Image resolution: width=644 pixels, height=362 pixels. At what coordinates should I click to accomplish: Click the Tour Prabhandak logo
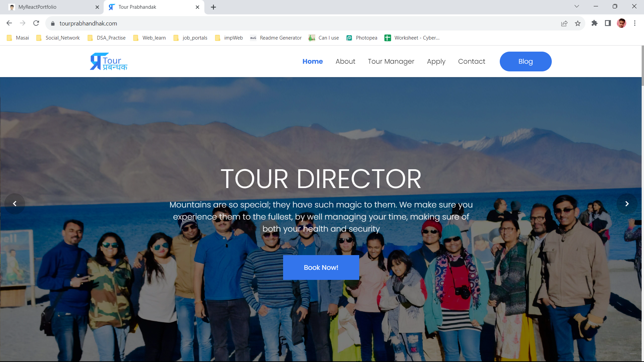[x=108, y=62]
